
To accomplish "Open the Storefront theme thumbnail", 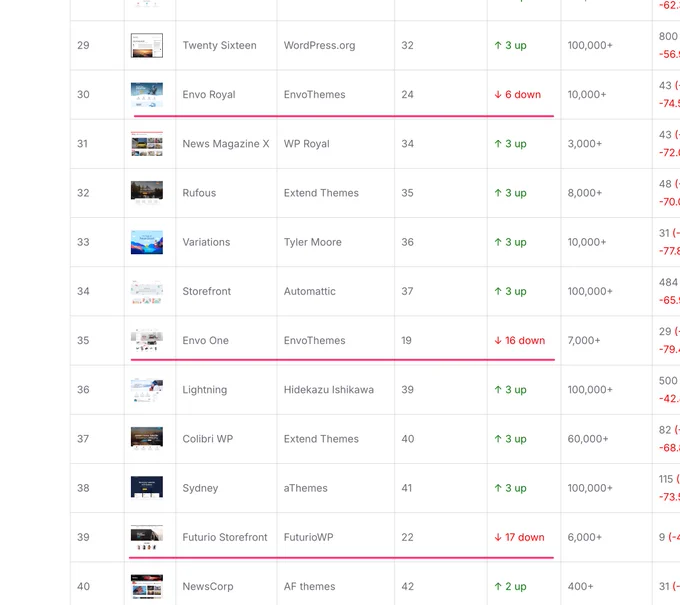I will tap(147, 291).
